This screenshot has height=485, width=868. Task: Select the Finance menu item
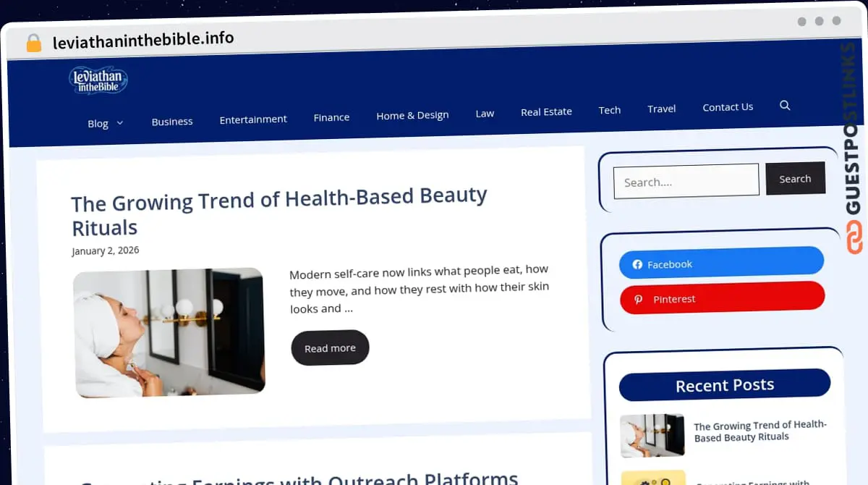[331, 117]
